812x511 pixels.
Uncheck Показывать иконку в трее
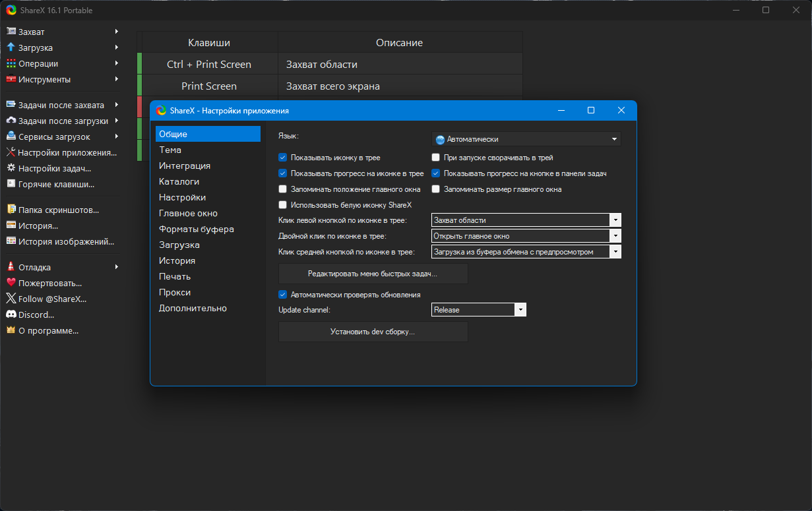pos(283,158)
